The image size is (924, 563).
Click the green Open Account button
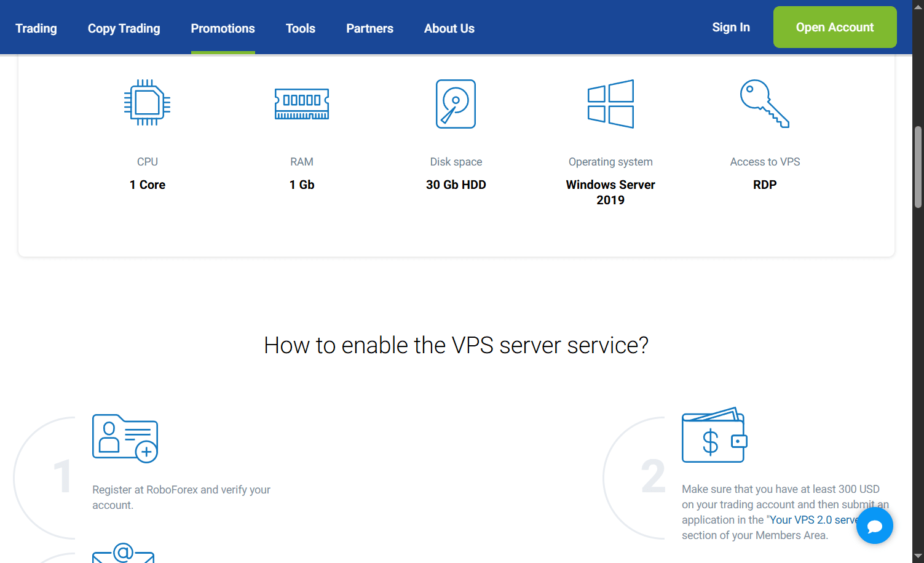pyautogui.click(x=835, y=27)
